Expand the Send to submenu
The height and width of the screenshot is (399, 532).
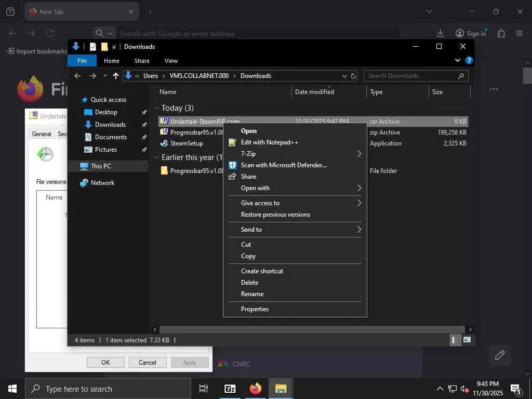359,229
